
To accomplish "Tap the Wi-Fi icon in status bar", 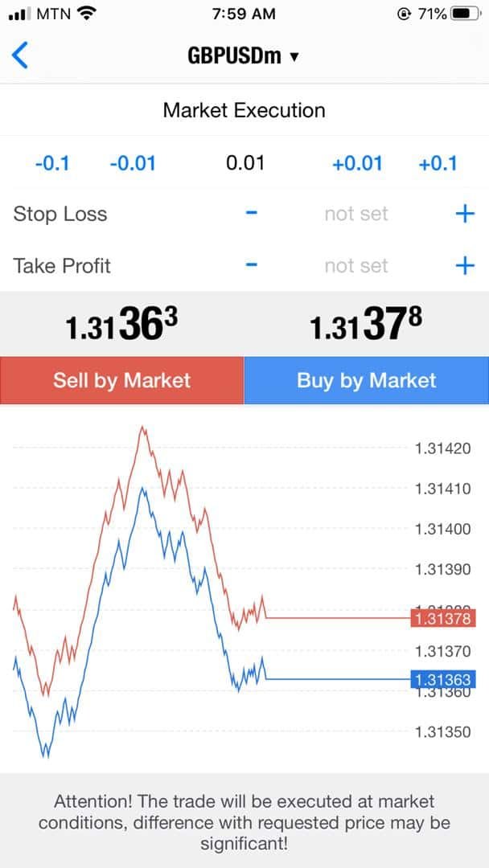I will (x=87, y=14).
